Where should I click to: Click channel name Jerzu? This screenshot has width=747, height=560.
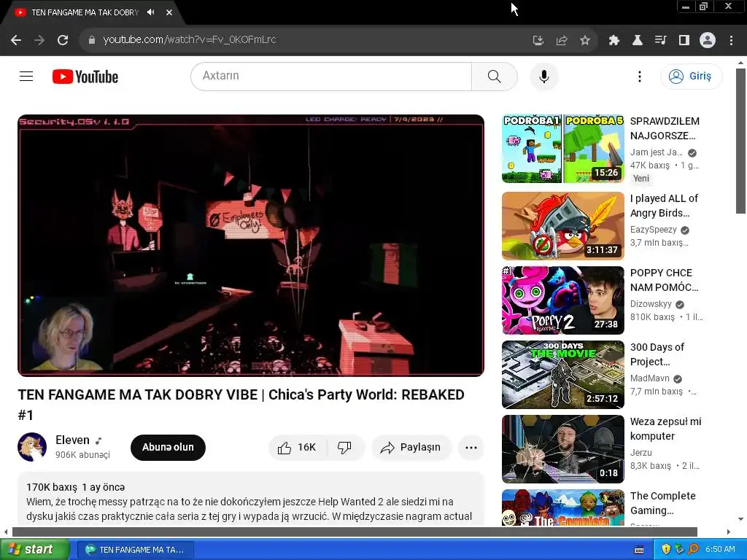coord(640,452)
